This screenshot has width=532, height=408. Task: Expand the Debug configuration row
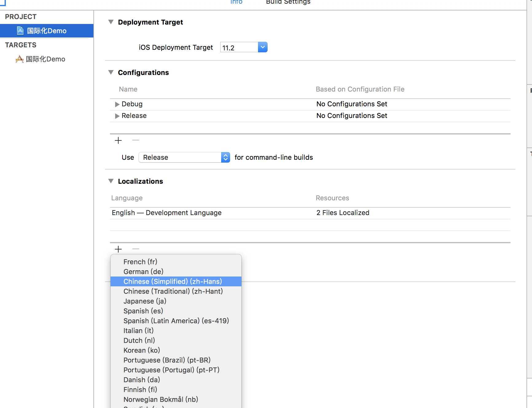coord(117,104)
